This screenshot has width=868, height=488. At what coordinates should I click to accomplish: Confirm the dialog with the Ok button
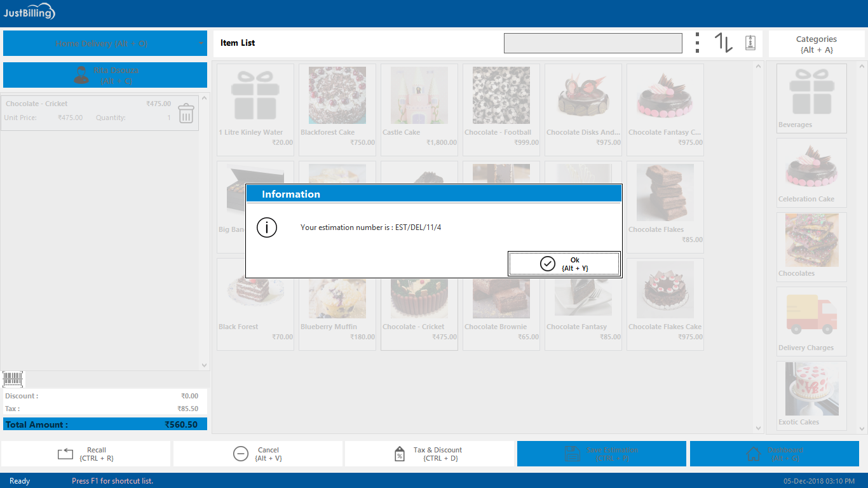tap(564, 264)
